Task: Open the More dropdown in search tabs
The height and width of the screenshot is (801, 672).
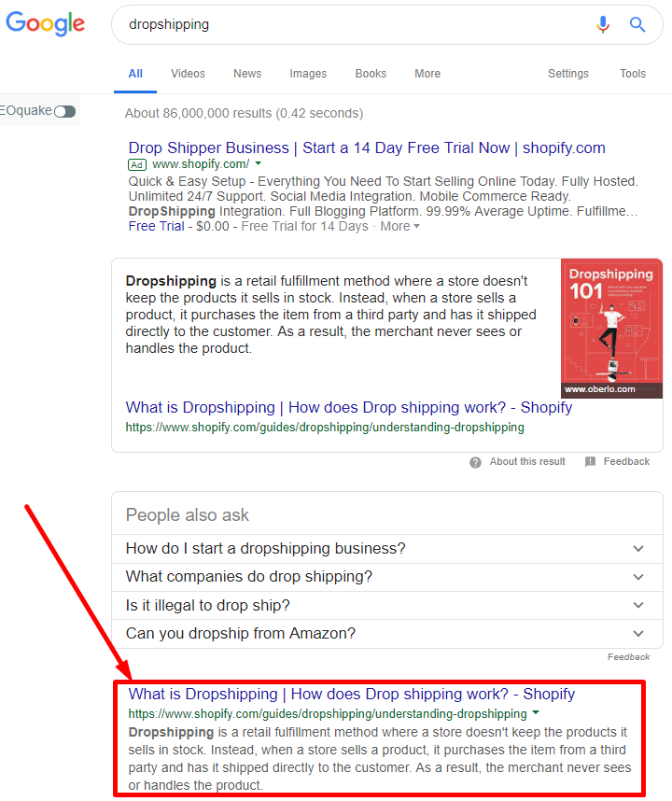Action: [427, 74]
